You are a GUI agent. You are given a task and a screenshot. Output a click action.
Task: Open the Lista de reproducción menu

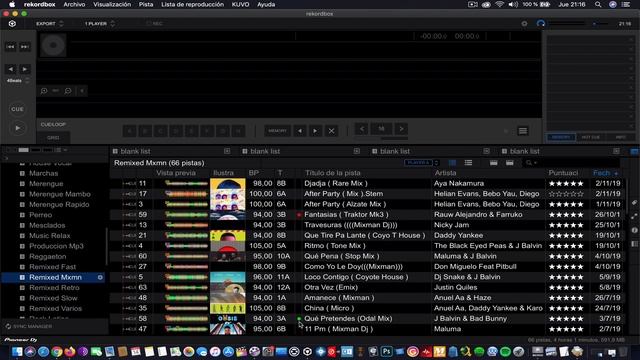[192, 4]
